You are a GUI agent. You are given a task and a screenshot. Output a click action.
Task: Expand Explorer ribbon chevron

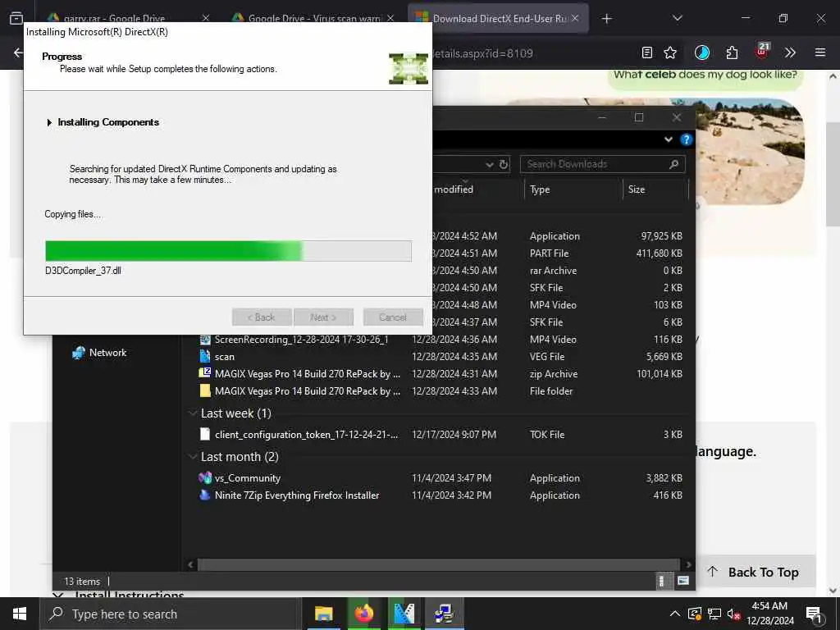coord(668,139)
